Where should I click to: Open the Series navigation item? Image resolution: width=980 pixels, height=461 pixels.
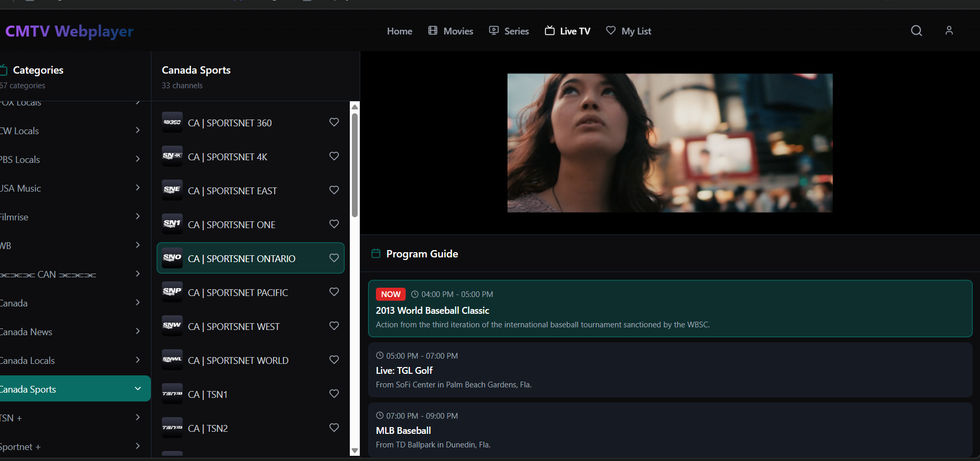click(509, 31)
